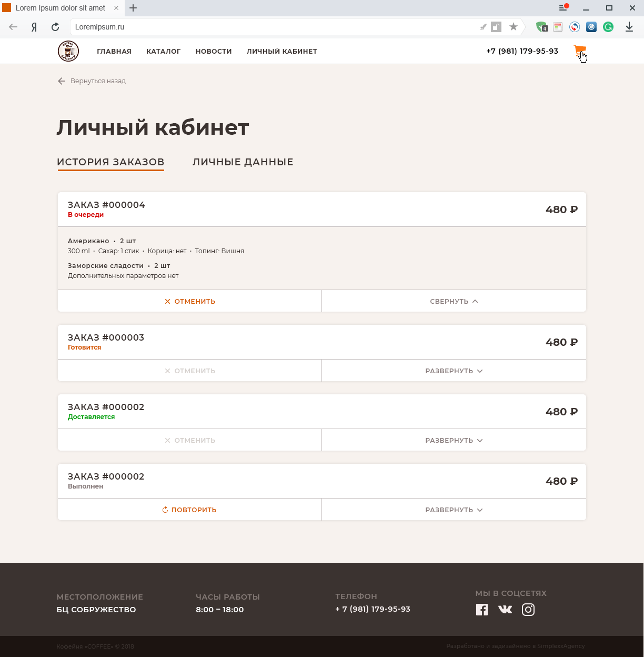Reload the page with browser refresh icon
Screen dimensions: 644x657
click(x=55, y=27)
